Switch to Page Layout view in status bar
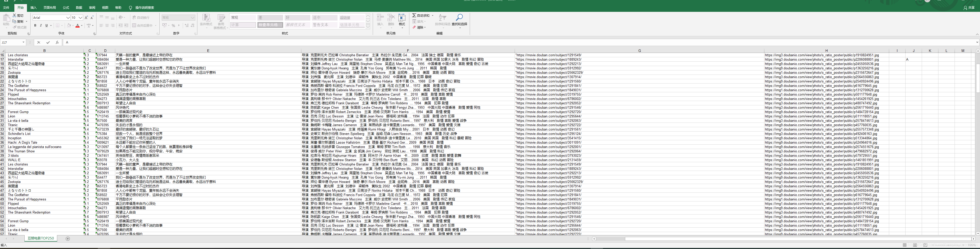The image size is (980, 249). click(x=915, y=245)
